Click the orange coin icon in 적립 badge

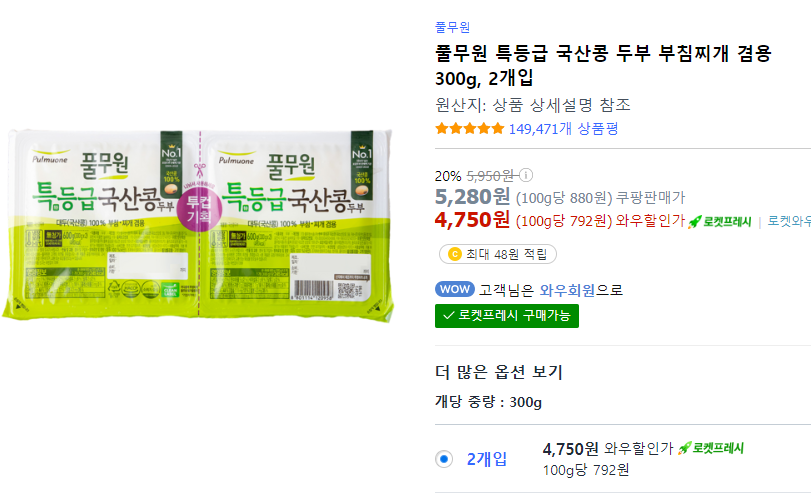[454, 254]
